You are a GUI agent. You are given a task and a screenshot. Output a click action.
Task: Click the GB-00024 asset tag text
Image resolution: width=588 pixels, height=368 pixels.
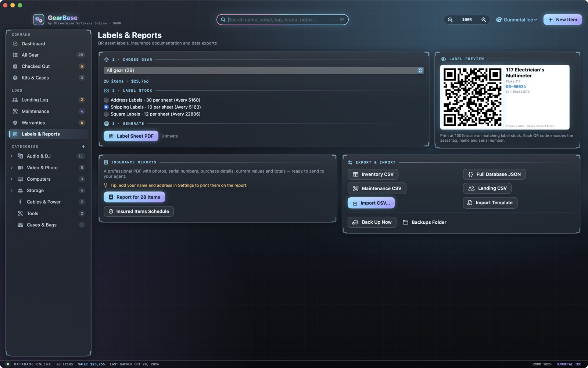[516, 87]
